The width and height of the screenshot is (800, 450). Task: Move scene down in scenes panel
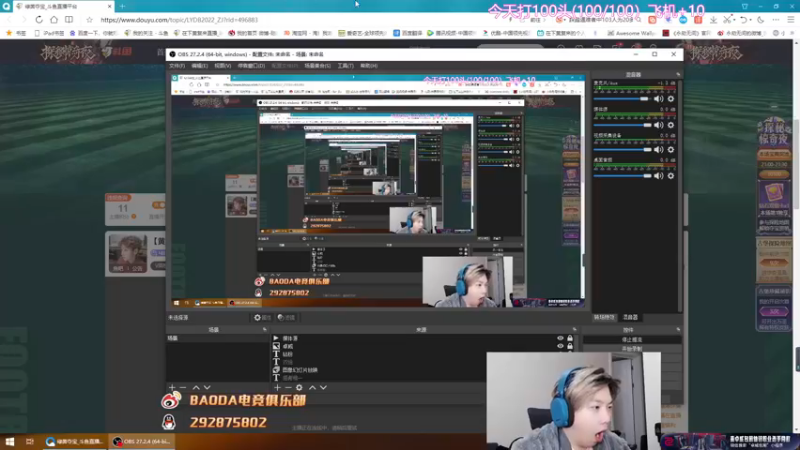click(207, 388)
